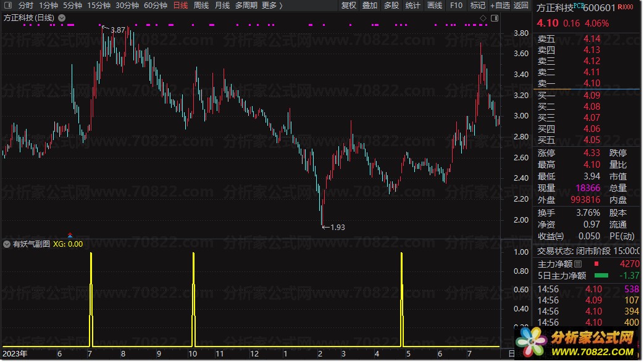Click the 收益(三) value 0.050
The width and height of the screenshot is (644, 362).
589,236
